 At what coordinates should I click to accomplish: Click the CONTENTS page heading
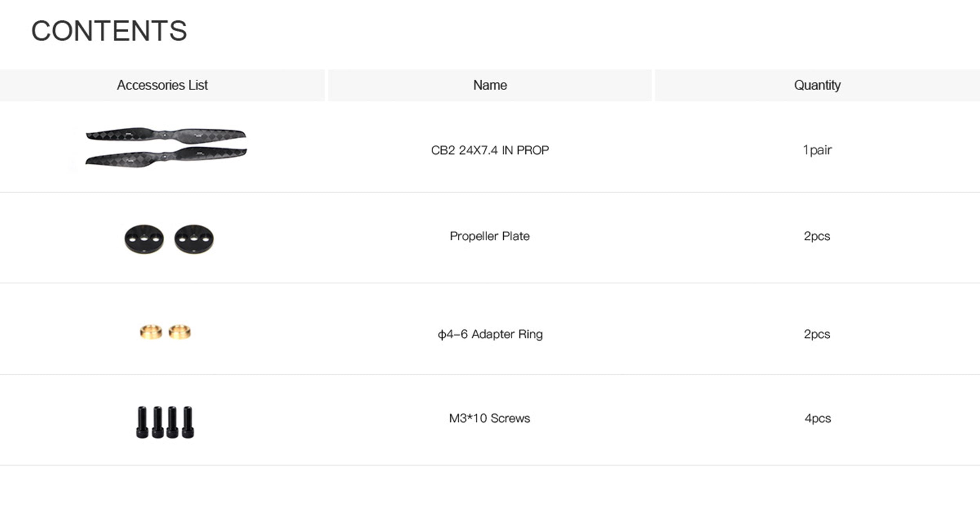point(109,31)
